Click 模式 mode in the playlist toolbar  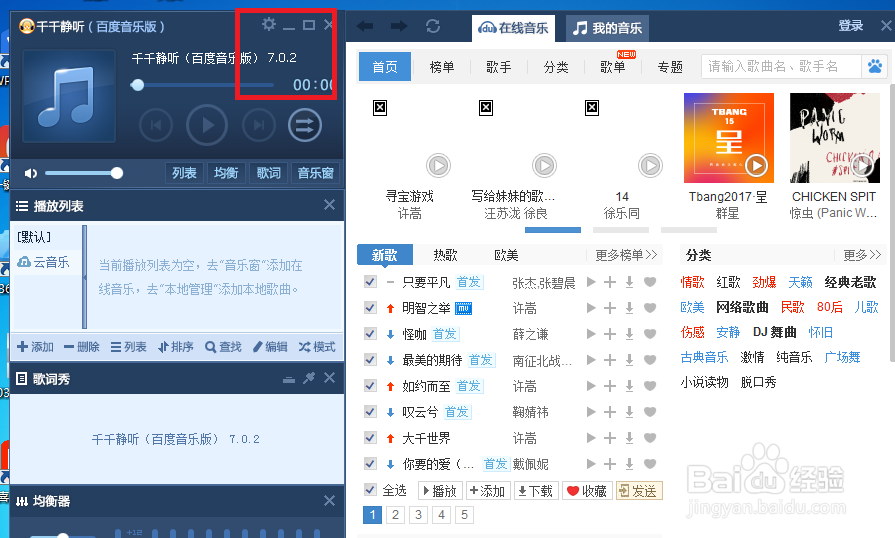click(x=317, y=347)
